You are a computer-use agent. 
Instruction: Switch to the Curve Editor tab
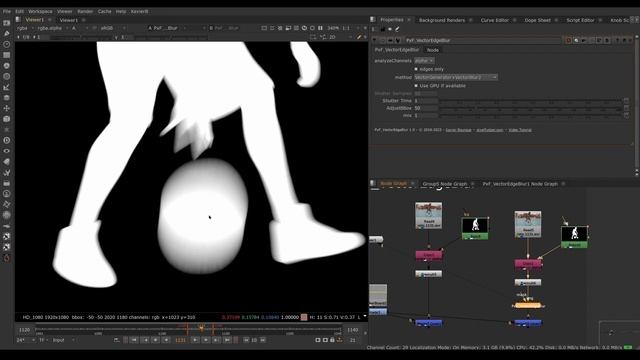pyautogui.click(x=494, y=20)
